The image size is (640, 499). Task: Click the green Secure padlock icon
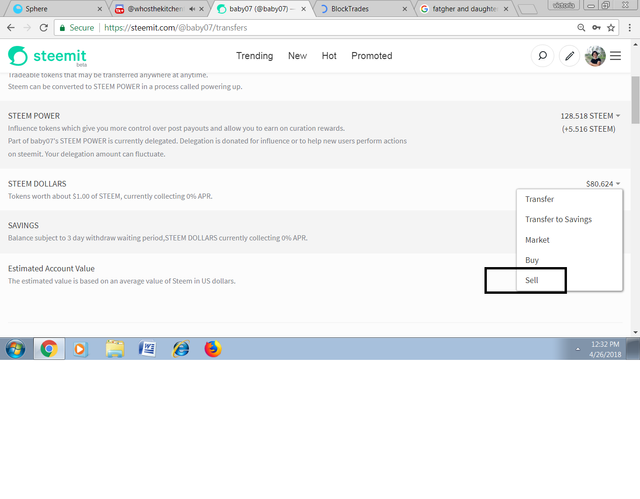pos(62,28)
